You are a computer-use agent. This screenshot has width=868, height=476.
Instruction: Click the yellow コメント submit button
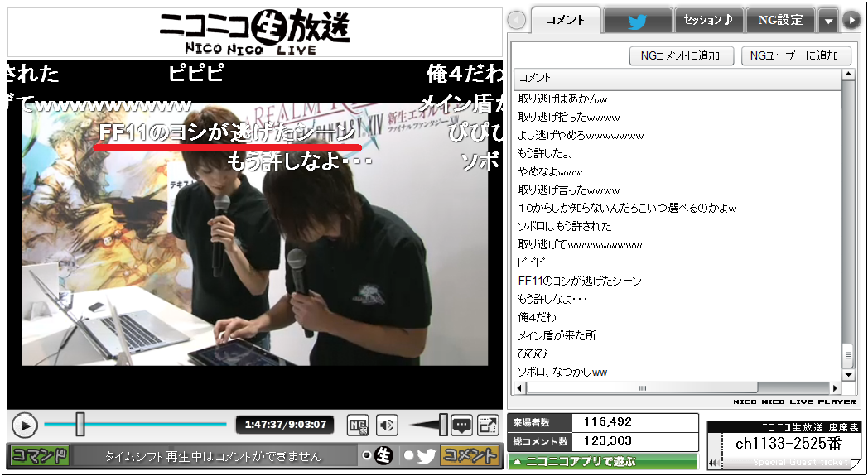[468, 455]
